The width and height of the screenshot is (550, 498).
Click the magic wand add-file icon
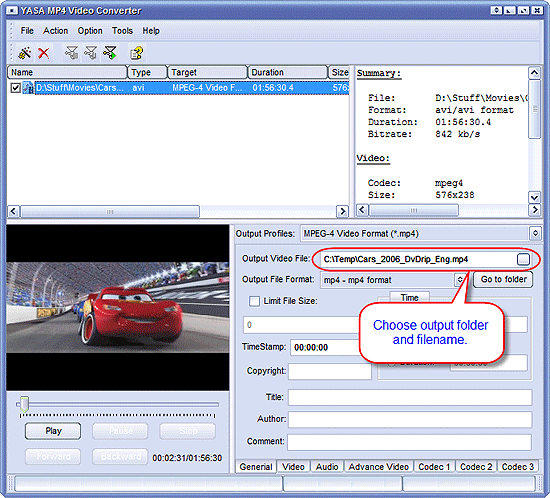coord(25,53)
